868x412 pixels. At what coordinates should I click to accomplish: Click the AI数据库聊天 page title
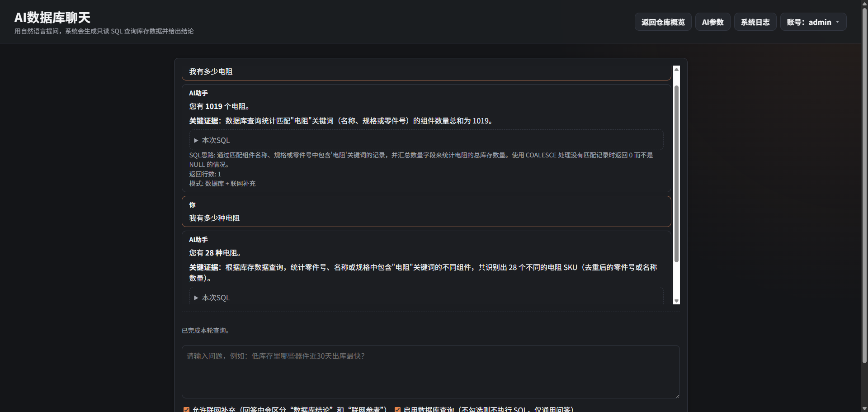(52, 18)
